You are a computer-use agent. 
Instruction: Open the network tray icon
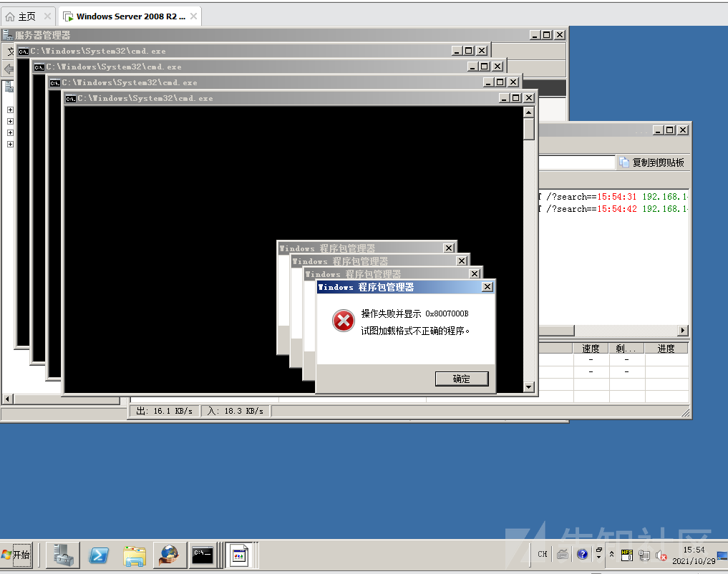click(644, 555)
